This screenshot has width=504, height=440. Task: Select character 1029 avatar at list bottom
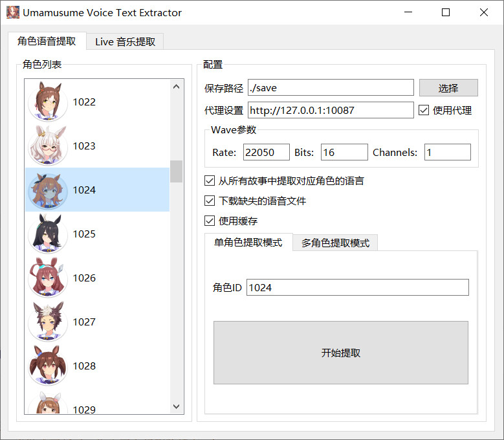pos(48,402)
